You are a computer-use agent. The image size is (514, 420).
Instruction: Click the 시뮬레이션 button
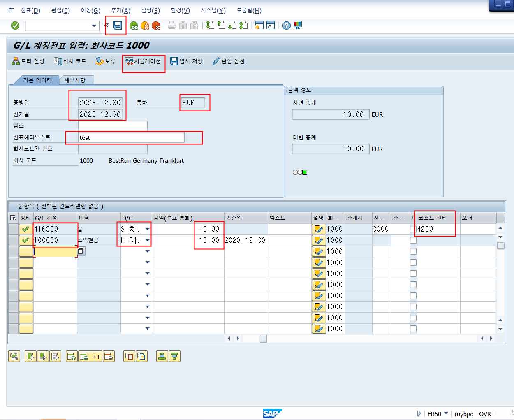click(143, 61)
